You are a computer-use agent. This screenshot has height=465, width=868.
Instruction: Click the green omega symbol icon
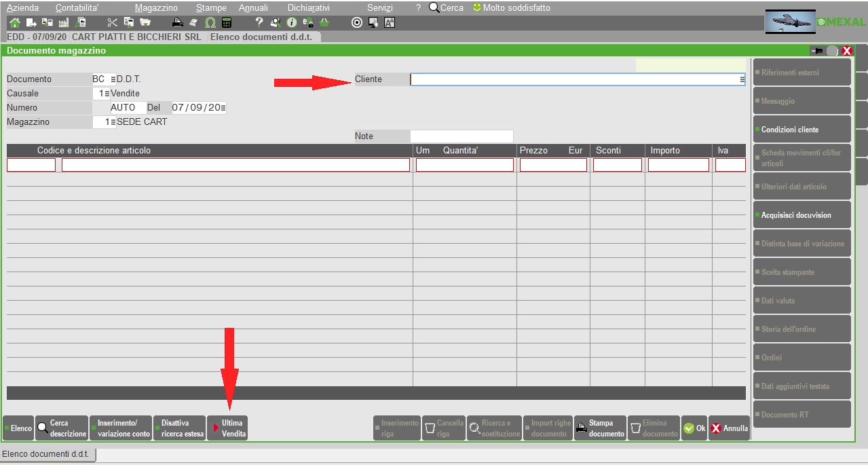(210, 22)
